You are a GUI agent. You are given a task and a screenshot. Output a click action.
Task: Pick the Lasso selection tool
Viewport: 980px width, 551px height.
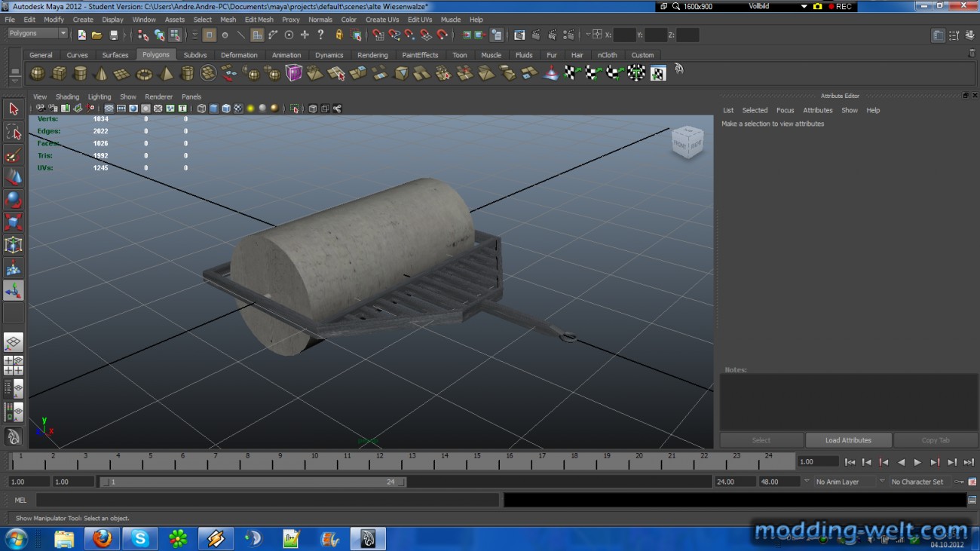(x=13, y=132)
